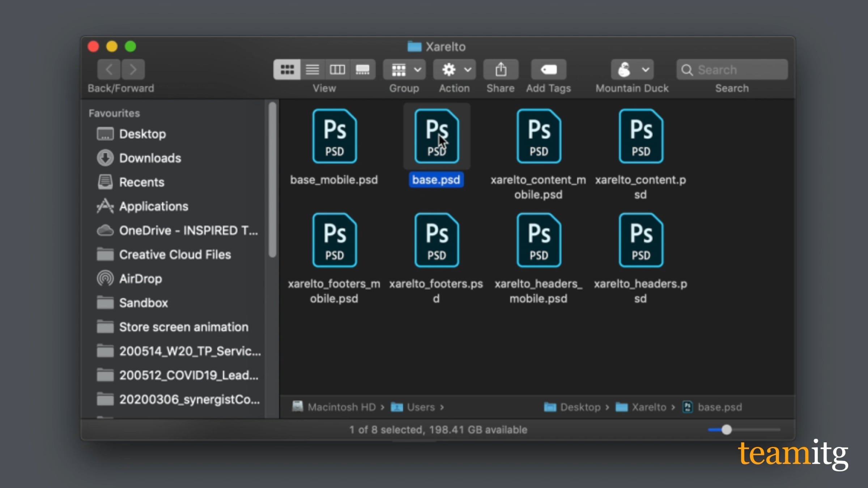Open Creative Cloud Files in sidebar
This screenshot has width=868, height=488.
tap(175, 255)
